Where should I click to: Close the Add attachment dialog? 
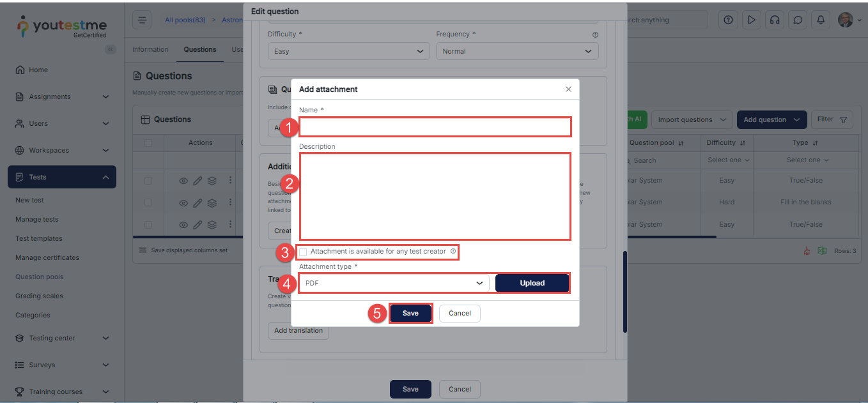click(568, 89)
